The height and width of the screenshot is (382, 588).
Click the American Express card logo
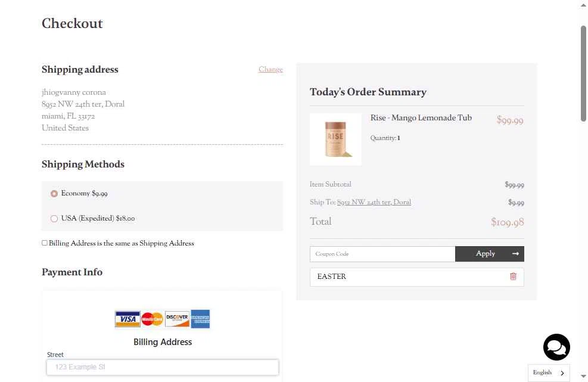[x=200, y=319]
